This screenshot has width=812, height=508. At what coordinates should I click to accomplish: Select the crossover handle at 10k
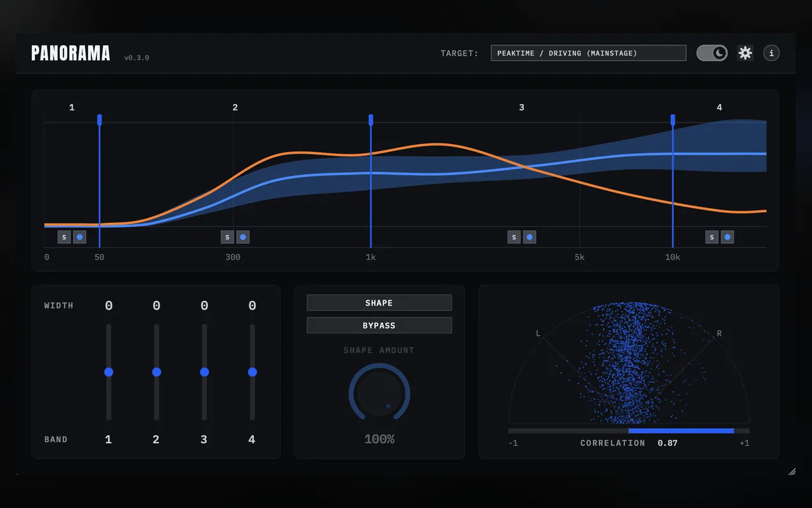point(673,119)
